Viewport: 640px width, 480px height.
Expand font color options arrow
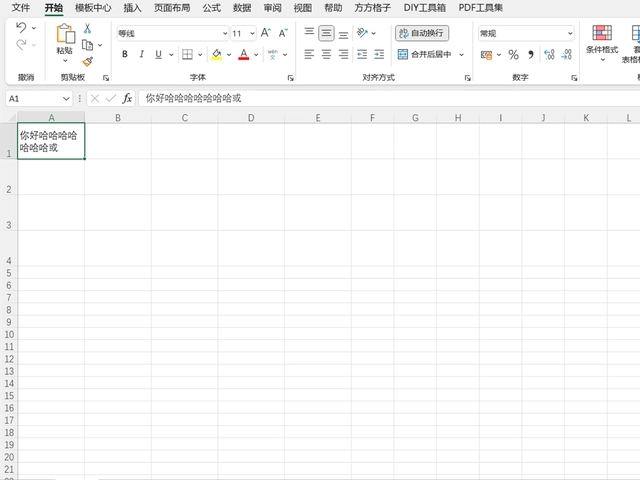(256, 54)
